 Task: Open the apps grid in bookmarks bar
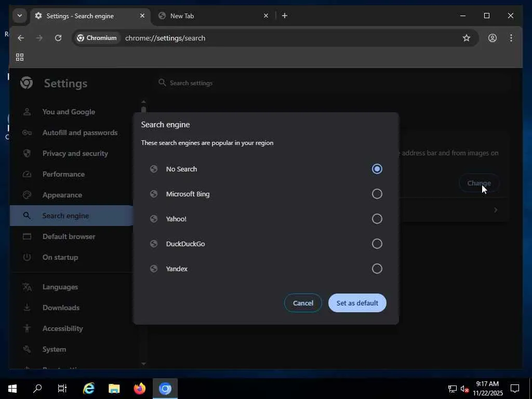coord(20,57)
